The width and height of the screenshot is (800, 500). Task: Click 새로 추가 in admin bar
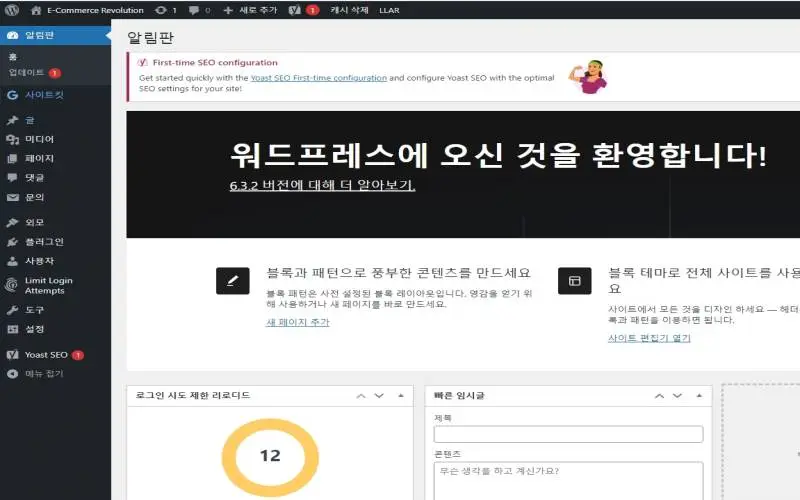[258, 10]
